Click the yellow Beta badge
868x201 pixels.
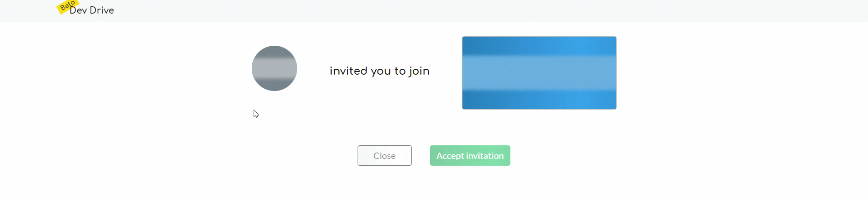66,6
